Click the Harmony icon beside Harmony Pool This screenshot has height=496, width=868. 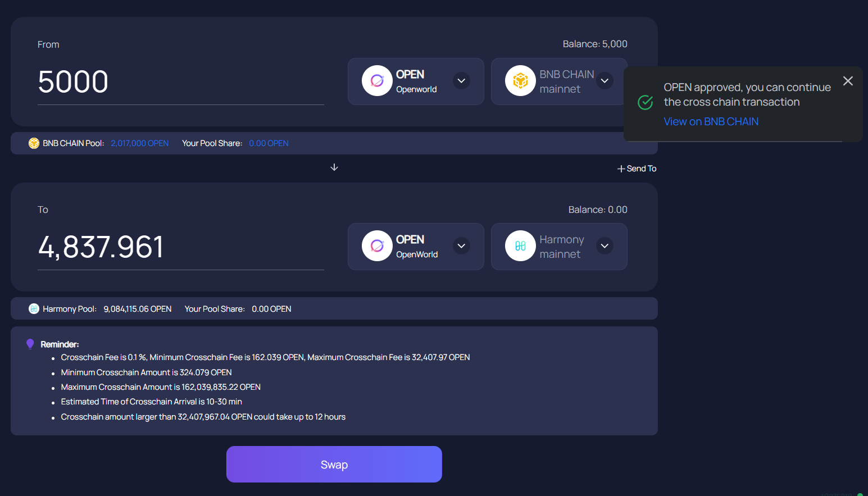tap(34, 308)
